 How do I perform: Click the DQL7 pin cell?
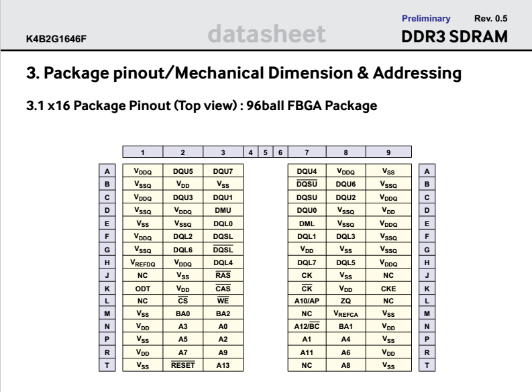point(307,262)
